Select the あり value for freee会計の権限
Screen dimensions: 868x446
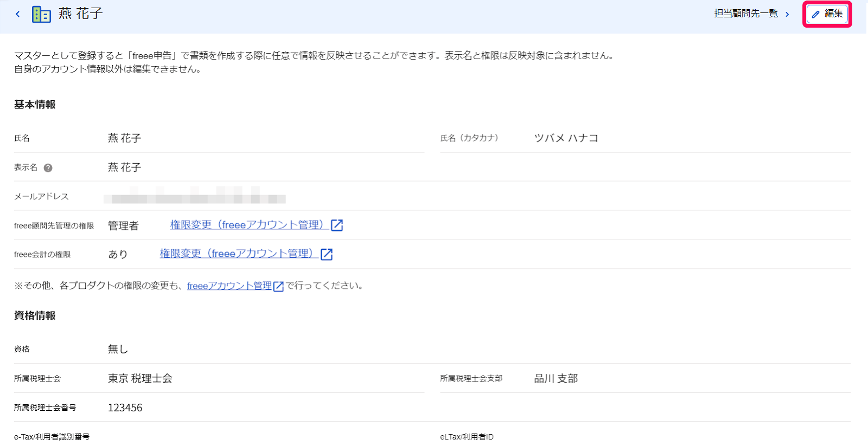click(x=118, y=254)
